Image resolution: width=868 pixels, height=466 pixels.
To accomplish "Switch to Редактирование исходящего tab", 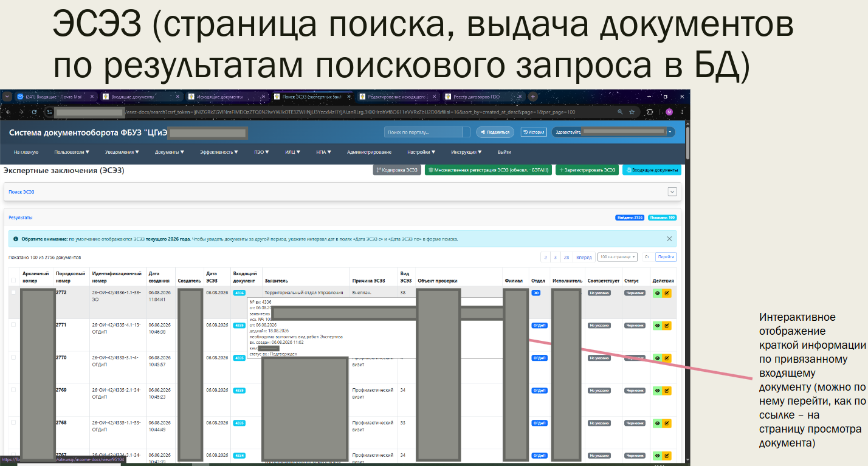I will click(x=398, y=97).
